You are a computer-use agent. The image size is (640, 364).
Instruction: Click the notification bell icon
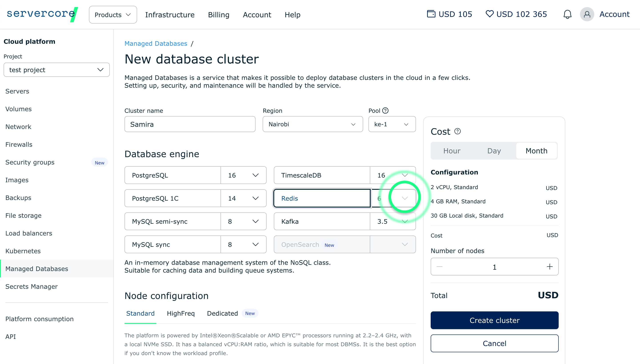(567, 14)
